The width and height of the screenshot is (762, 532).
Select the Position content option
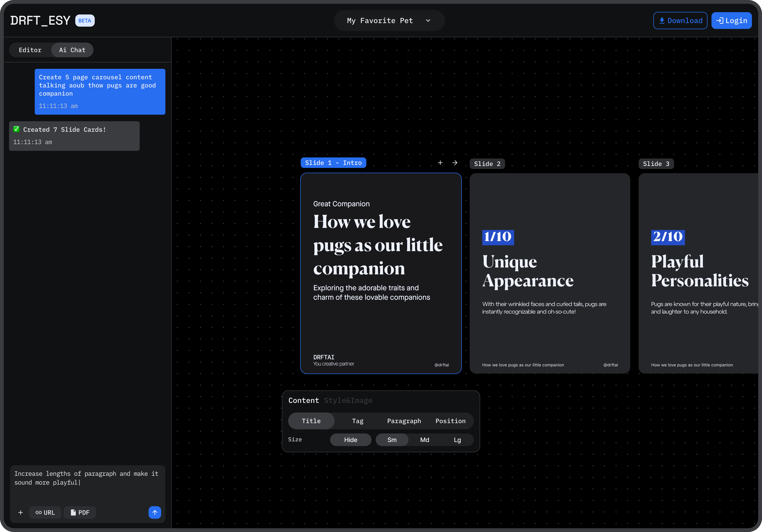(x=451, y=421)
